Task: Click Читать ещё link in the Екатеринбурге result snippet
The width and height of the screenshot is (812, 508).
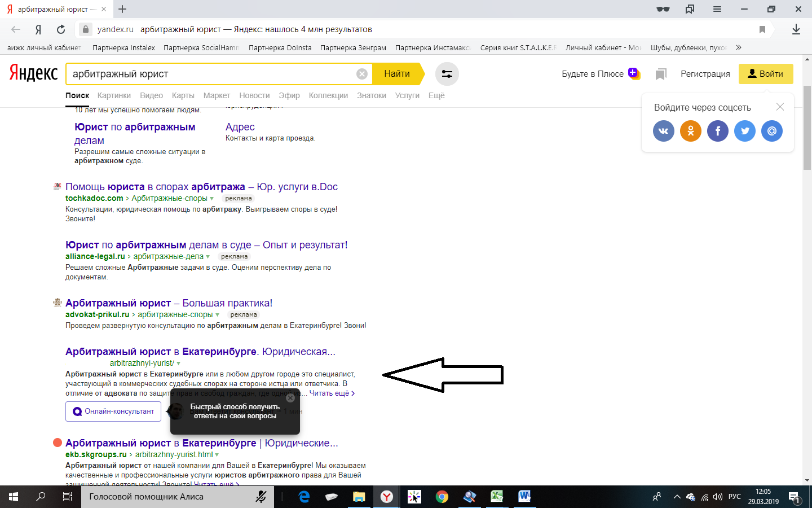Action: click(332, 393)
